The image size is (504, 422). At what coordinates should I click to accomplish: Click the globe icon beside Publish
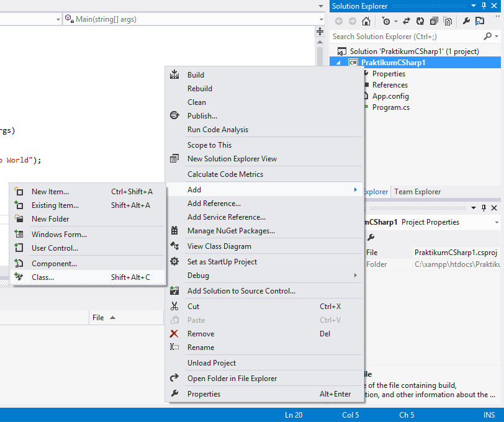174,115
